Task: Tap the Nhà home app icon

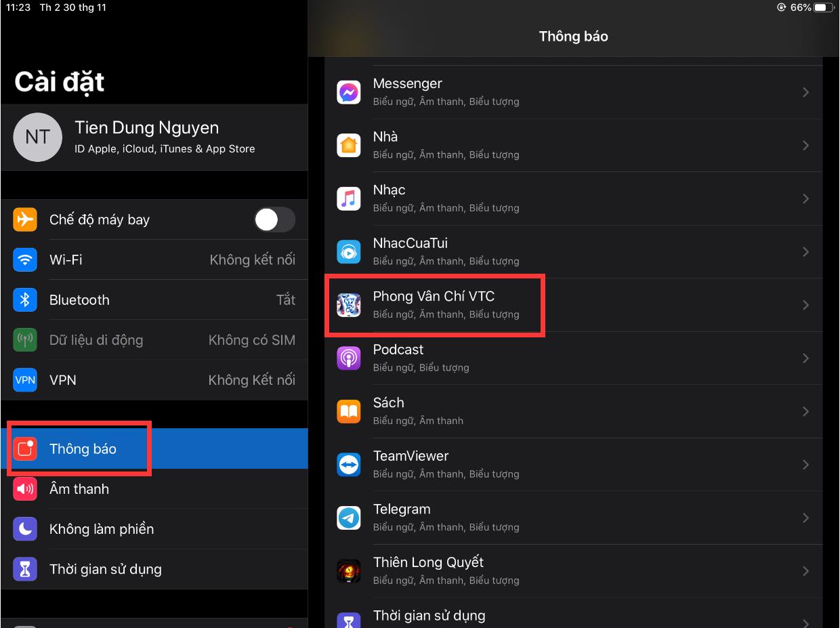Action: point(349,145)
